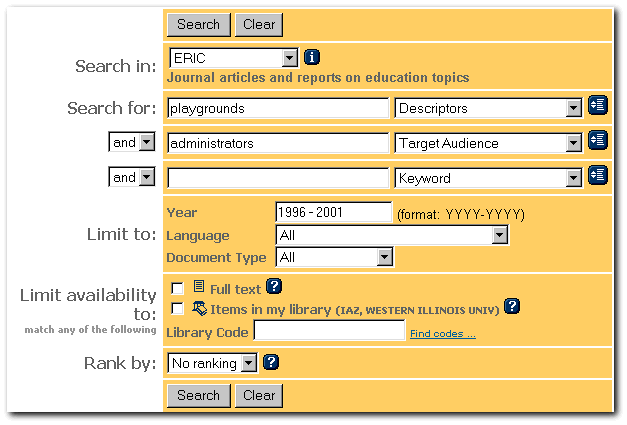Click the Library Code text field
The height and width of the screenshot is (425, 627).
click(x=329, y=331)
